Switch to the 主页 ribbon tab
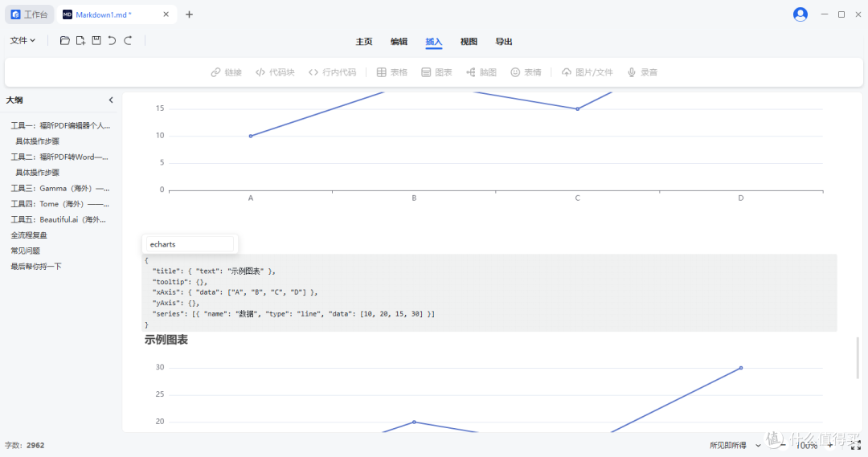868x457 pixels. (364, 42)
